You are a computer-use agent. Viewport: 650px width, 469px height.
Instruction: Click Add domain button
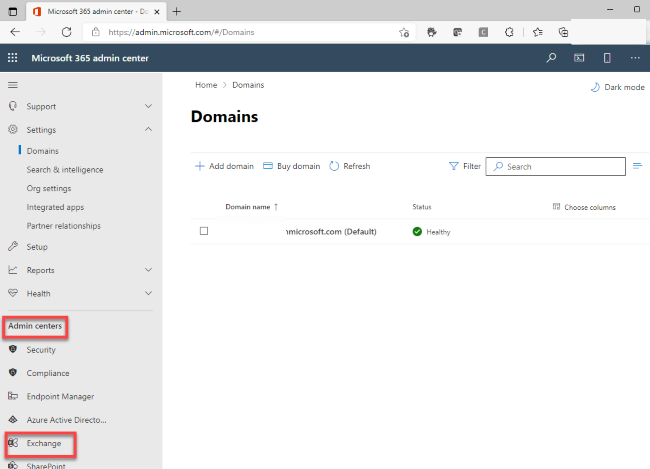[x=224, y=166]
